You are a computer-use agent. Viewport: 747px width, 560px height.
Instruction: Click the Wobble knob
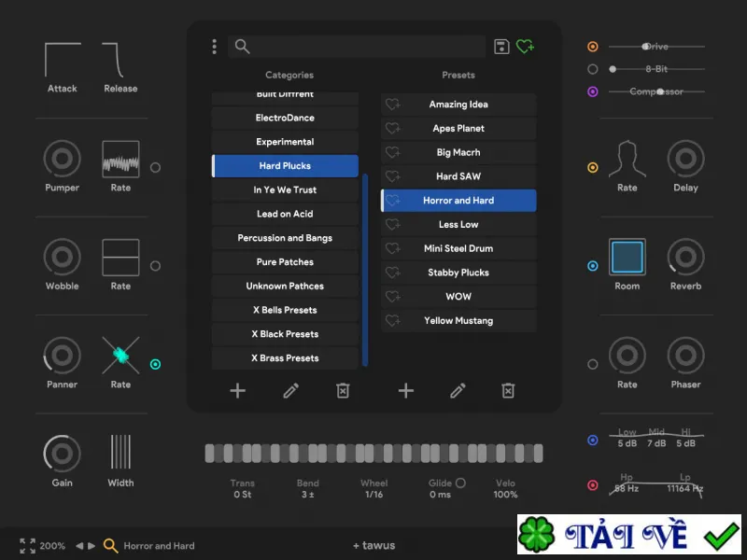[62, 258]
